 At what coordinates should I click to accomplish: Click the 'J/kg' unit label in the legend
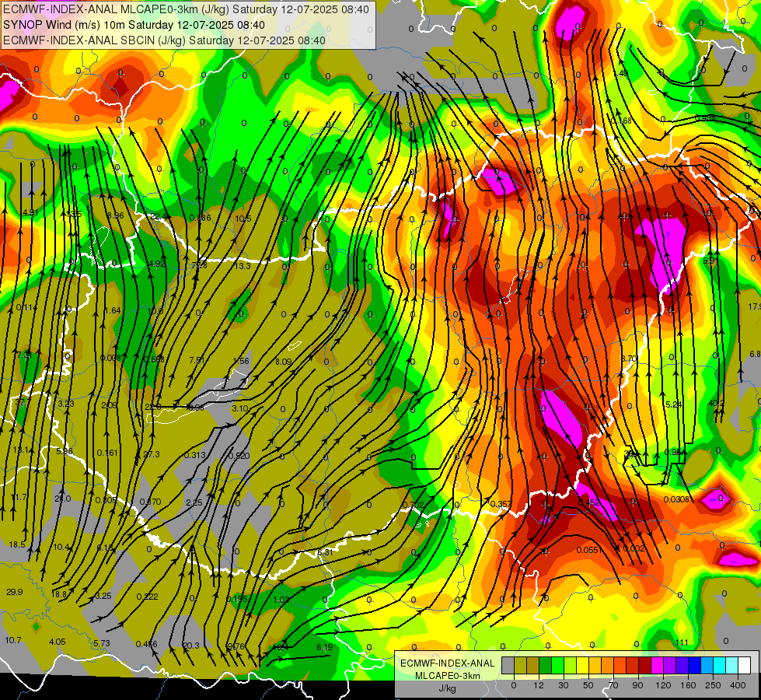448,688
